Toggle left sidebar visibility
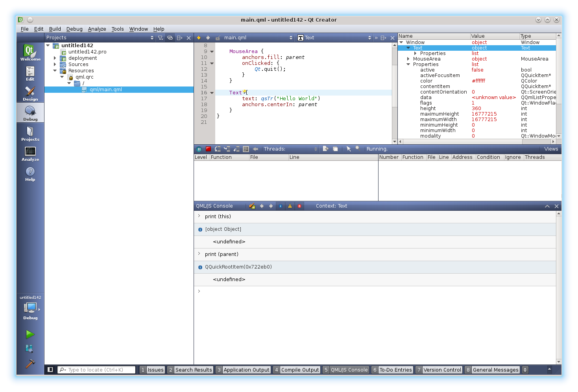This screenshot has height=392, width=578. (x=50, y=370)
